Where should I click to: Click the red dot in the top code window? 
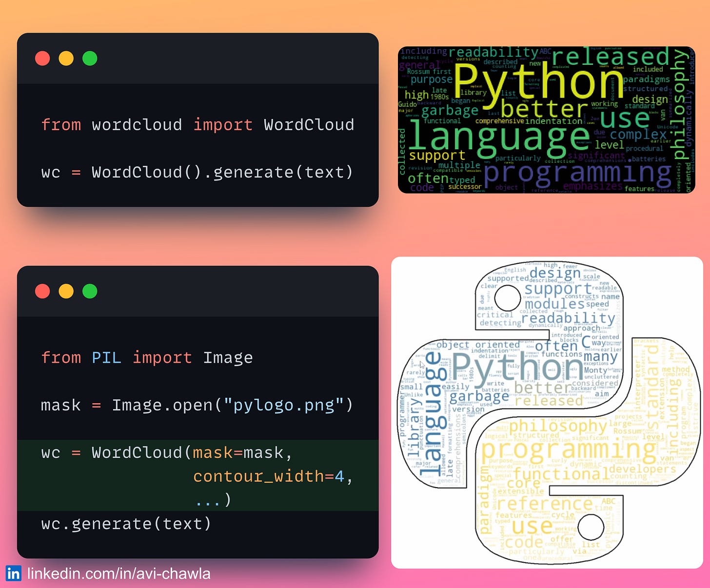[42, 59]
